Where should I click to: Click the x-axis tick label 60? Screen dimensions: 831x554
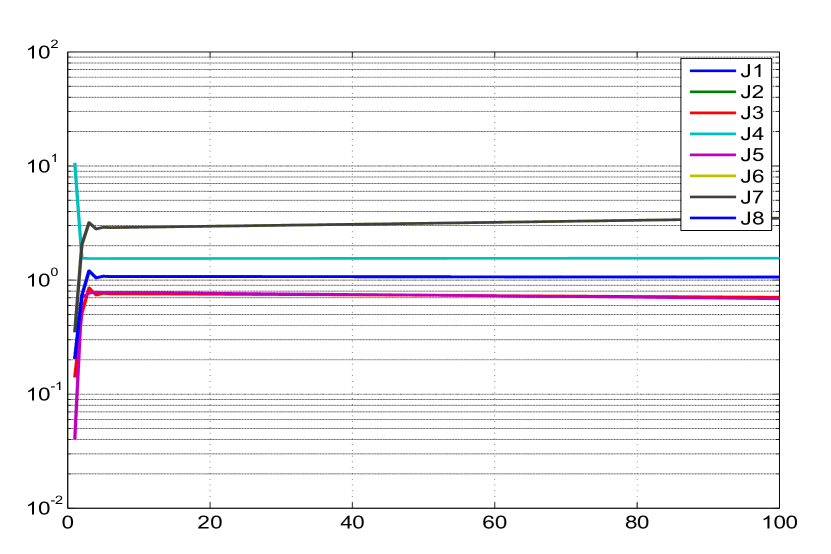tap(494, 522)
